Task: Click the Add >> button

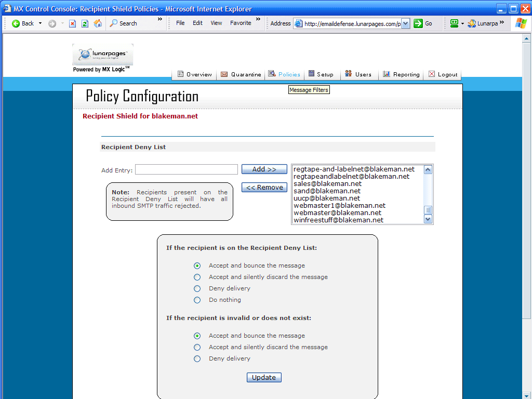Action: tap(264, 169)
